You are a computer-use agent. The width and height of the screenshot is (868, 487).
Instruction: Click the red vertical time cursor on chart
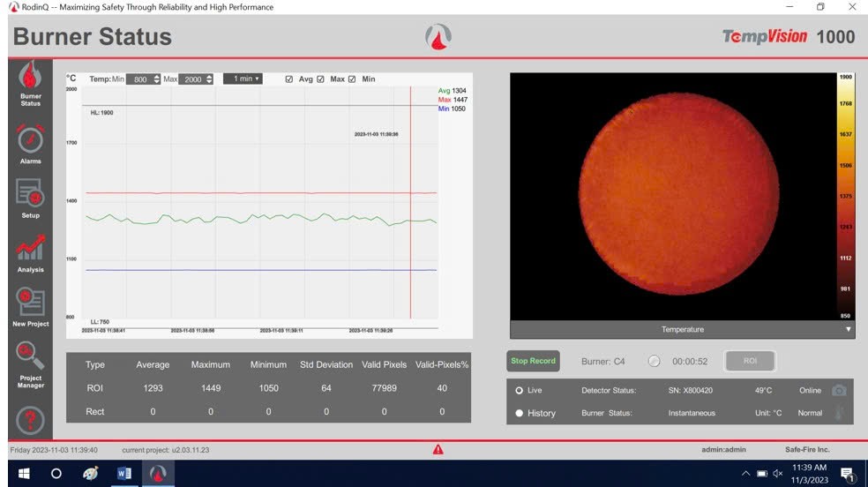click(x=410, y=202)
